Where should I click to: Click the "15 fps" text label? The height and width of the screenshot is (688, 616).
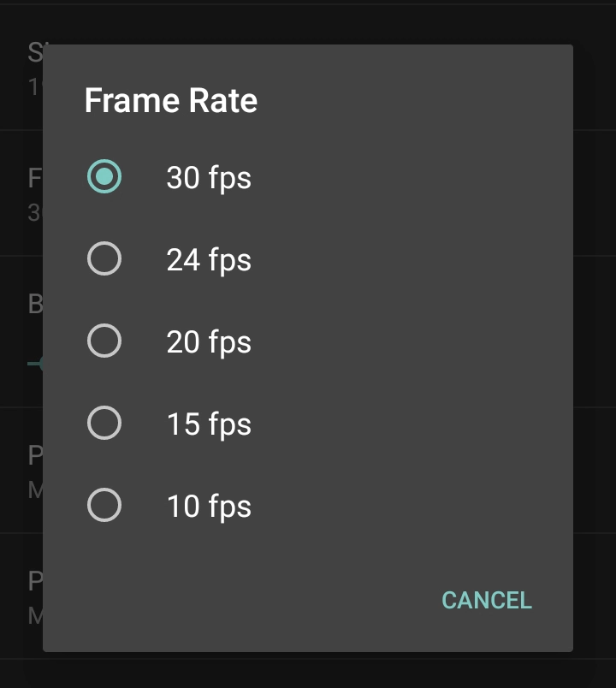pyautogui.click(x=209, y=424)
